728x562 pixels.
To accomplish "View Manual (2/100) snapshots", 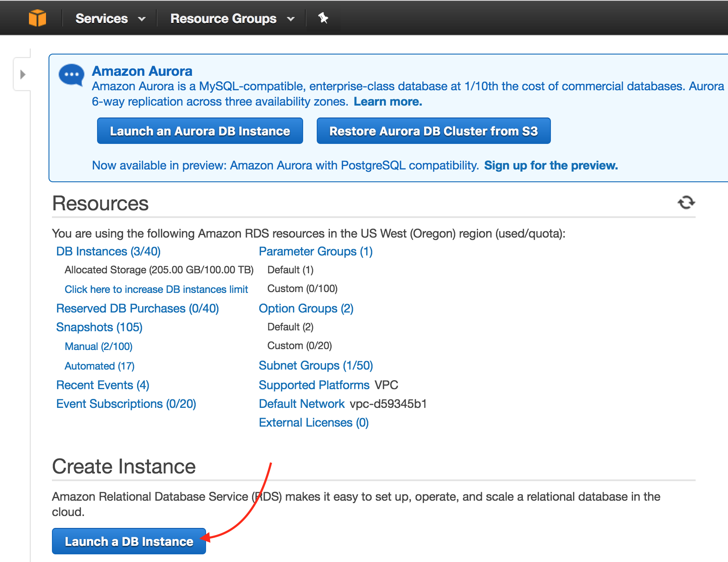I will pyautogui.click(x=98, y=346).
